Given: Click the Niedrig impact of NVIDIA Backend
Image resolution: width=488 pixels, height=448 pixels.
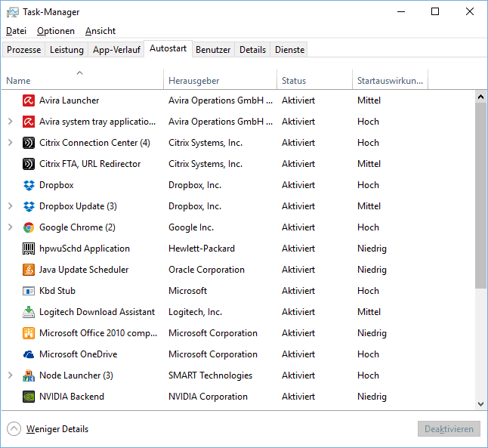Looking at the screenshot, I should pyautogui.click(x=372, y=397).
